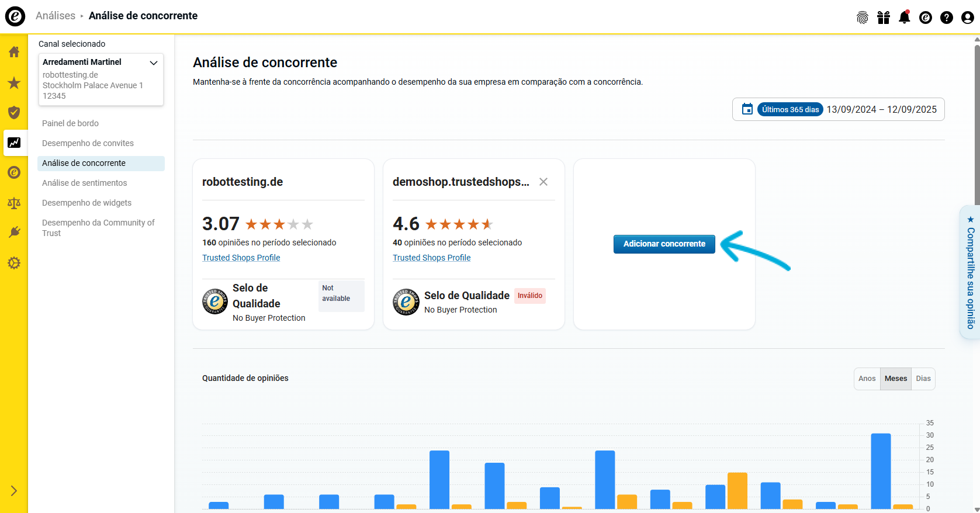Image resolution: width=980 pixels, height=513 pixels.
Task: Open Desempenho de widgets menu item
Action: [x=86, y=203]
